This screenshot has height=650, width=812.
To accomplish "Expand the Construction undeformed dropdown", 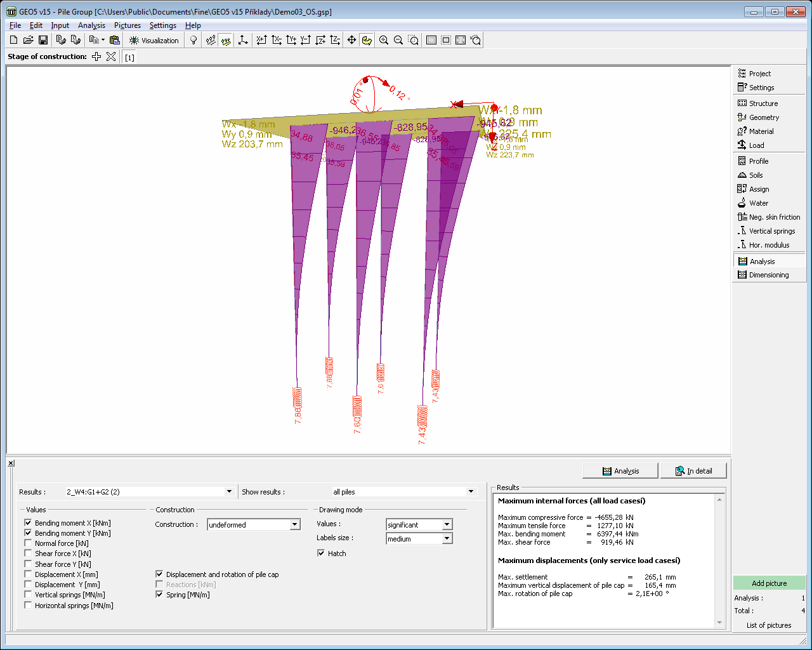I will point(295,525).
